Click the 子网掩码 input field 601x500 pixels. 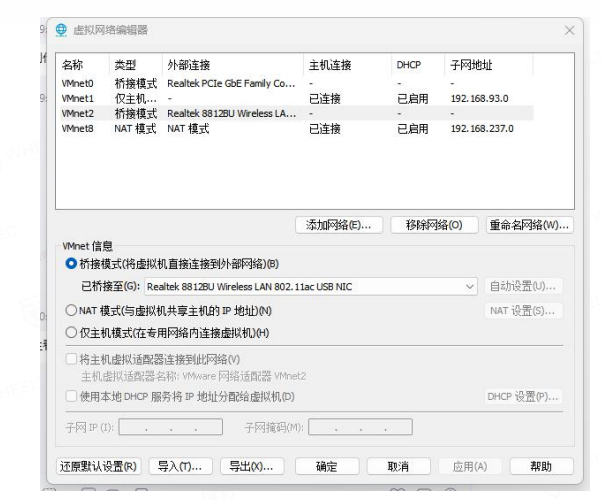point(360,427)
